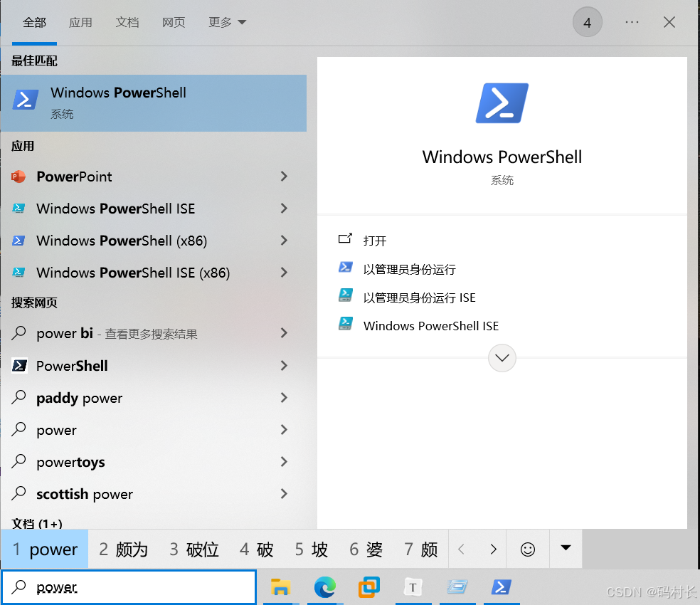
Task: Click the PowerPoint app icon
Action: click(x=18, y=177)
